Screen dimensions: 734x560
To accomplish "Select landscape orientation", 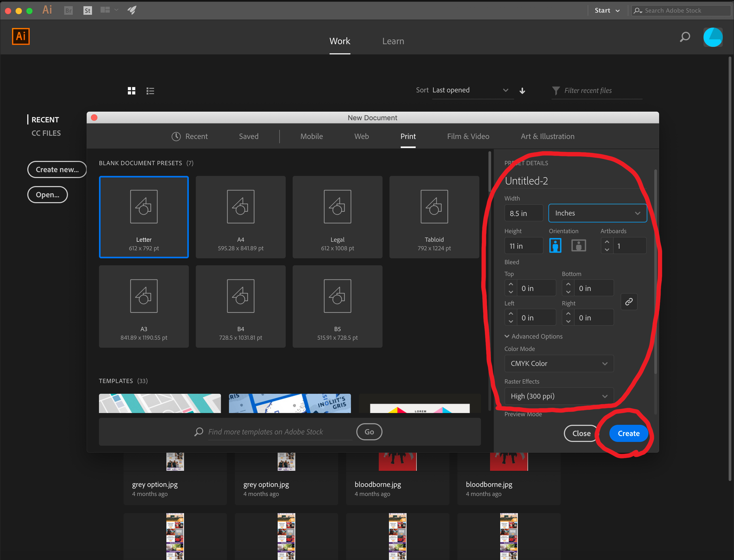I will pyautogui.click(x=579, y=245).
